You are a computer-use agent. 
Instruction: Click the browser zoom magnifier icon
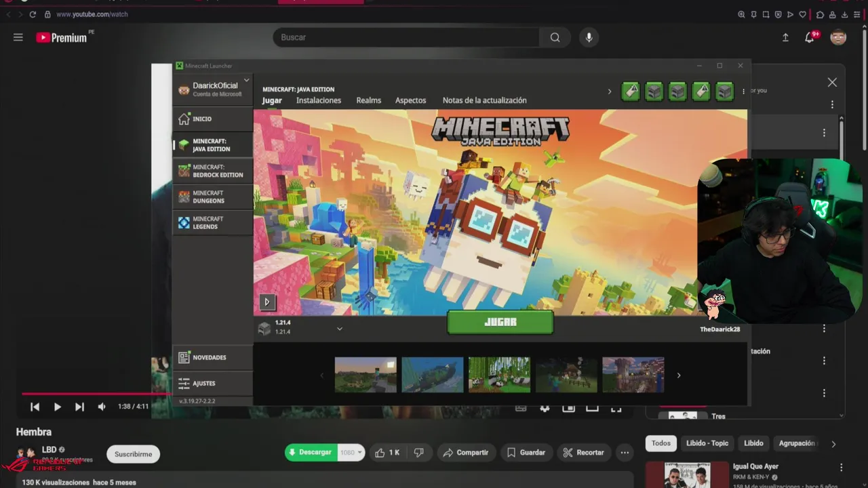741,14
